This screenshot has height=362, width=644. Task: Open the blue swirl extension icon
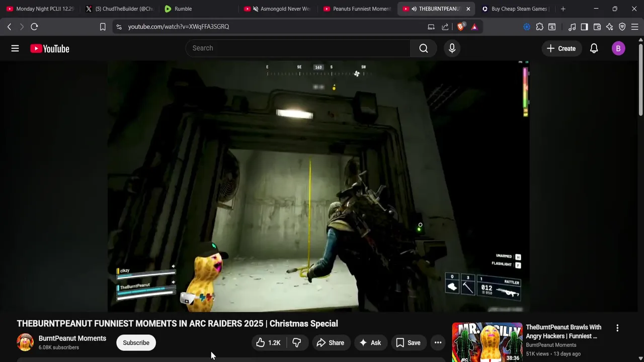tap(527, 27)
